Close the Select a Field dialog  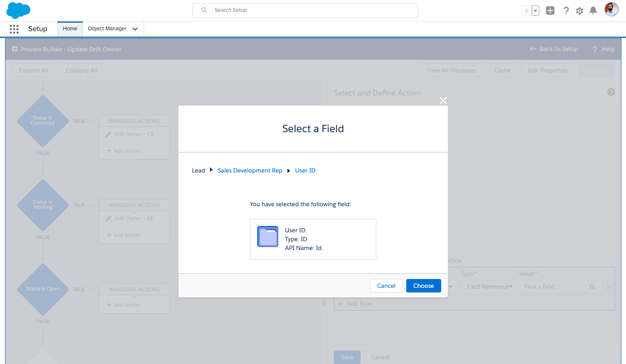pyautogui.click(x=443, y=101)
